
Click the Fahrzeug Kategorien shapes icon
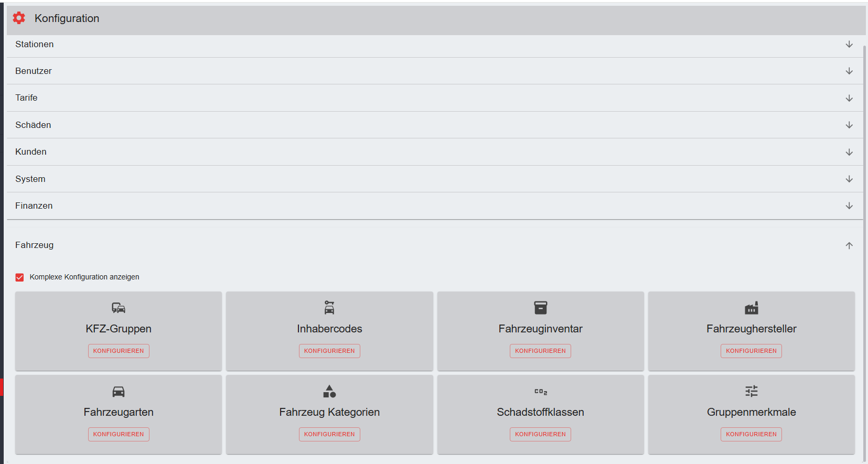coord(329,391)
